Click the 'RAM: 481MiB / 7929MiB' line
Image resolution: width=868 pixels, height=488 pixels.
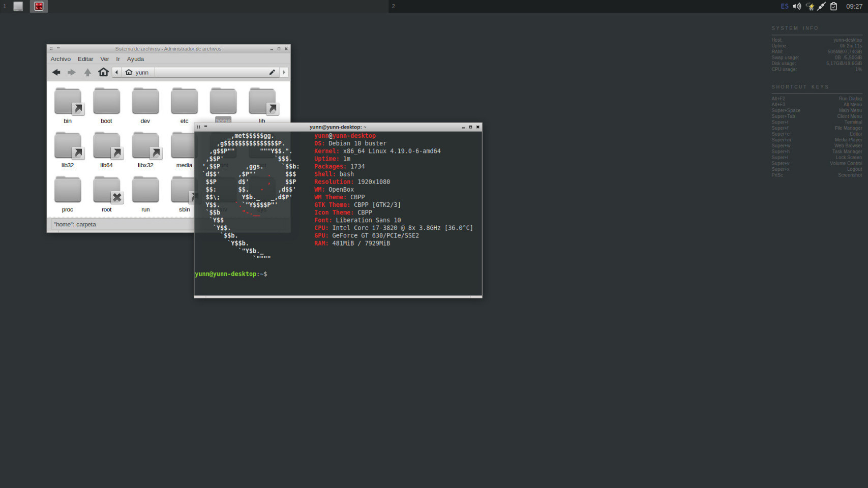pyautogui.click(x=352, y=243)
